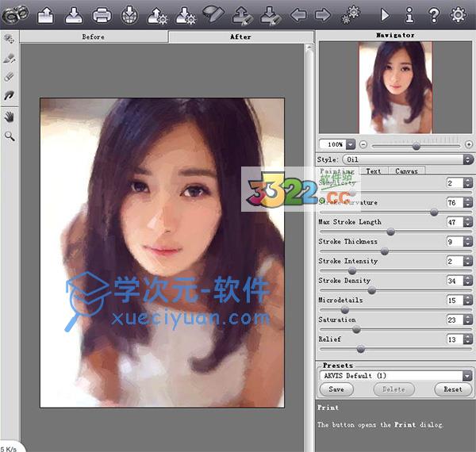Print the image using the printer icon
This screenshot has height=452, width=476.
point(102,15)
